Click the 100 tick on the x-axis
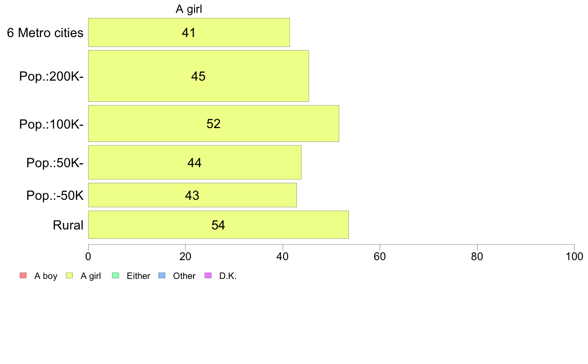 point(574,256)
